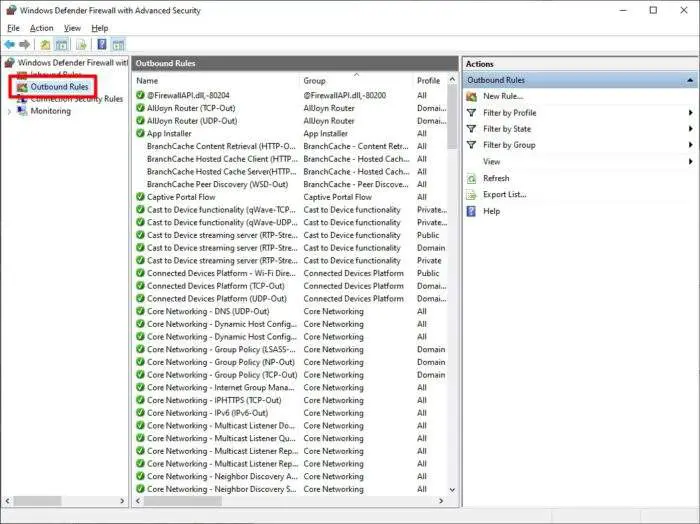The image size is (700, 524).
Task: Click the Forward arrow toolbar icon
Action: point(25,44)
